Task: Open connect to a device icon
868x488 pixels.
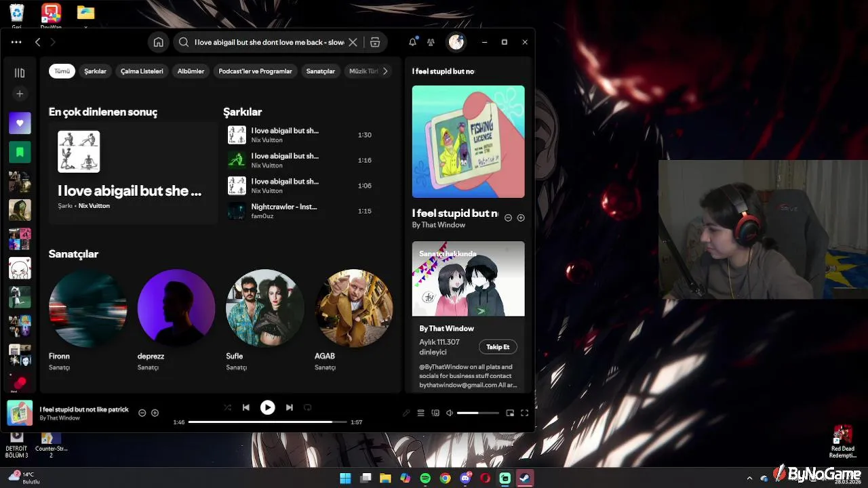Action: (435, 413)
